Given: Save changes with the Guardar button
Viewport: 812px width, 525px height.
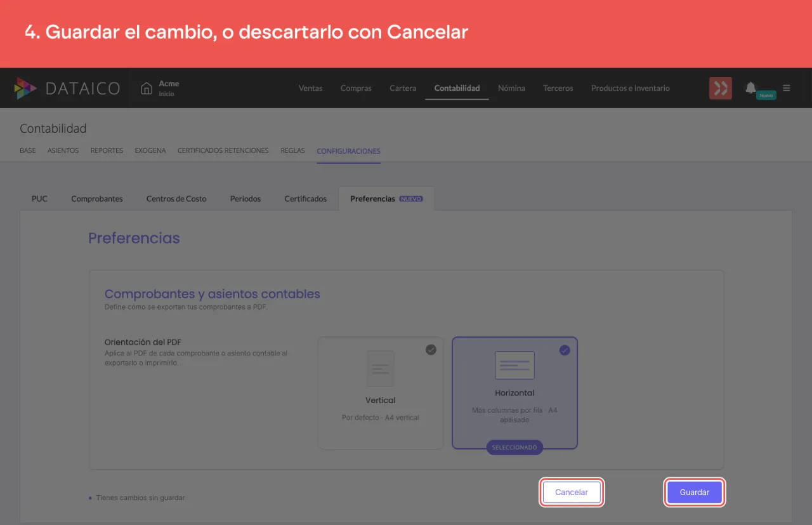Looking at the screenshot, I should point(695,492).
